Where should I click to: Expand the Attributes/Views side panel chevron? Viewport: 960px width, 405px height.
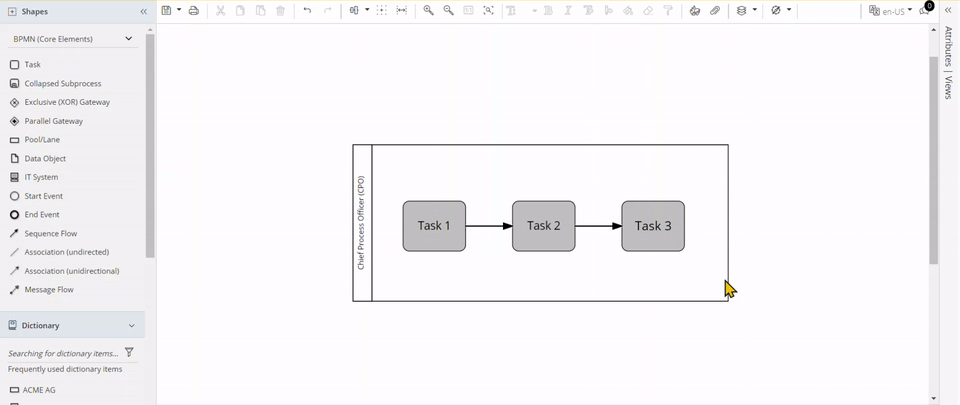[948, 10]
